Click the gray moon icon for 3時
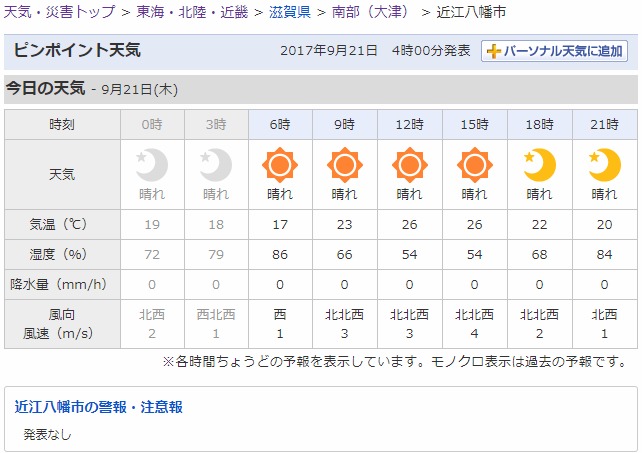Image resolution: width=642 pixels, height=453 pixels. [x=216, y=165]
